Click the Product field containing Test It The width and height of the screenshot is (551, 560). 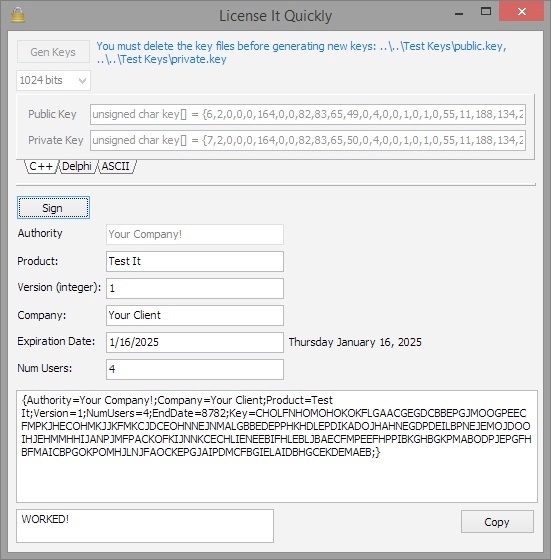195,261
